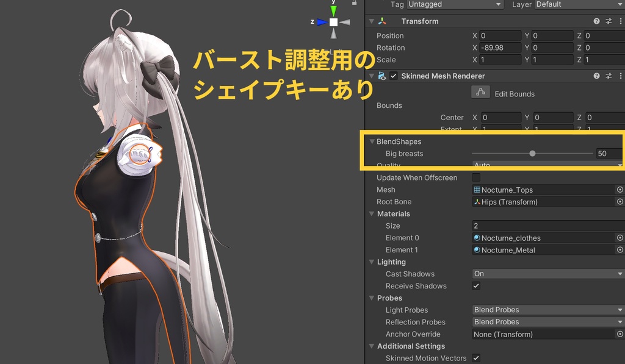Click Position X input field
Screen dimensions: 625x364
tap(500, 35)
